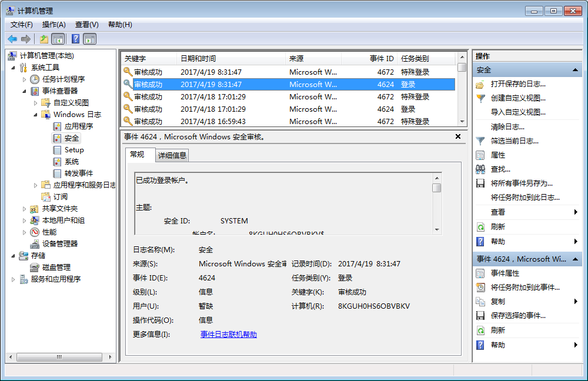
Task: Open the 事件日志联机帮助 link
Action: pos(229,335)
